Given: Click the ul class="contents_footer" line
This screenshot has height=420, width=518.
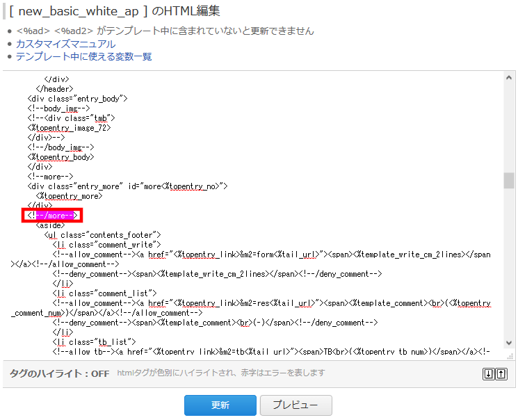Looking at the screenshot, I should [x=102, y=235].
